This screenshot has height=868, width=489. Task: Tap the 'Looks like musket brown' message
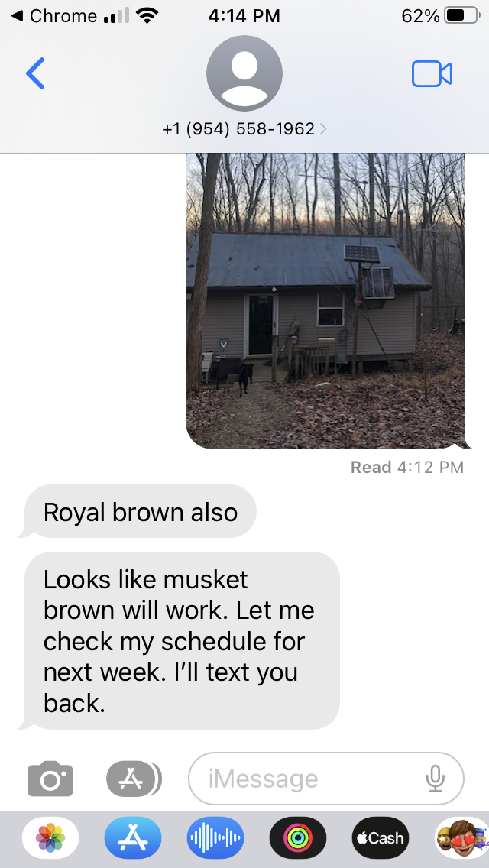pos(182,641)
